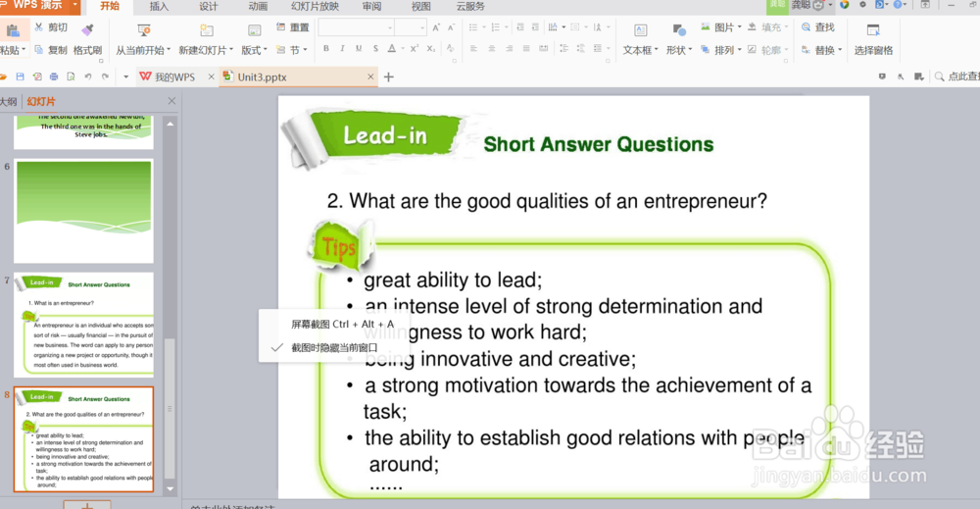The image size is (980, 509).
Task: Click the Redo arrow icon
Action: (x=105, y=76)
